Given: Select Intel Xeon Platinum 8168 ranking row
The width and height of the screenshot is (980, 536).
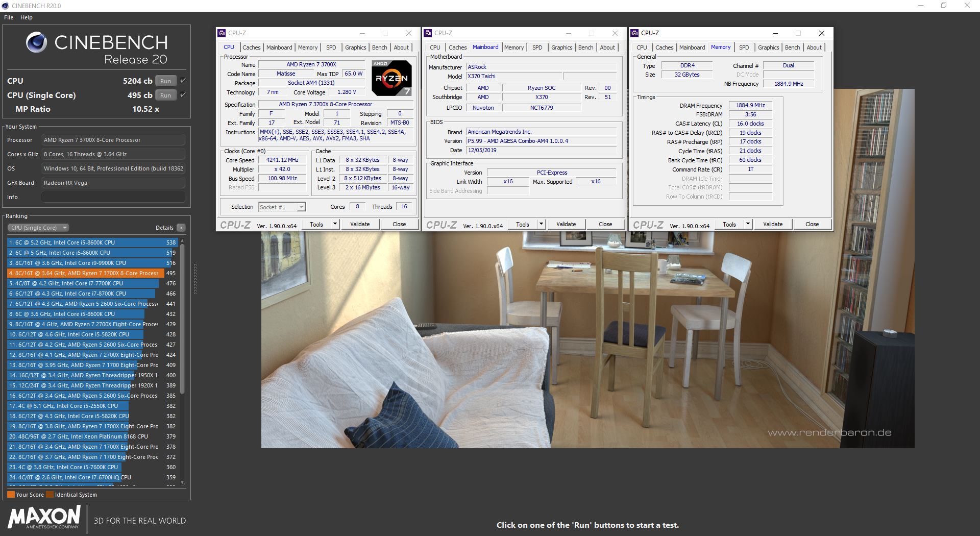Looking at the screenshot, I should pos(92,436).
